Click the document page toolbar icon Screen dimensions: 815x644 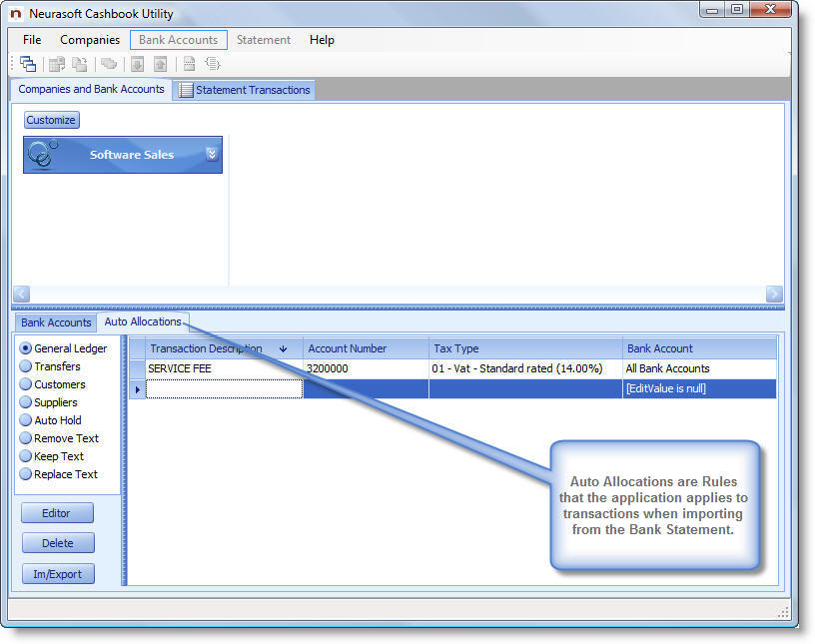[x=189, y=64]
